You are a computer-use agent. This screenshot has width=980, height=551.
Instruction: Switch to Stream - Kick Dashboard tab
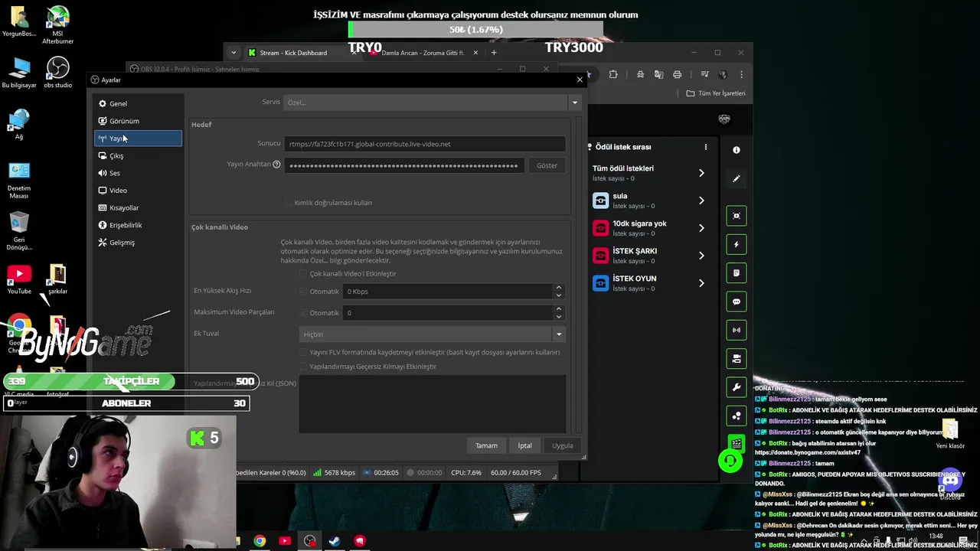[299, 53]
